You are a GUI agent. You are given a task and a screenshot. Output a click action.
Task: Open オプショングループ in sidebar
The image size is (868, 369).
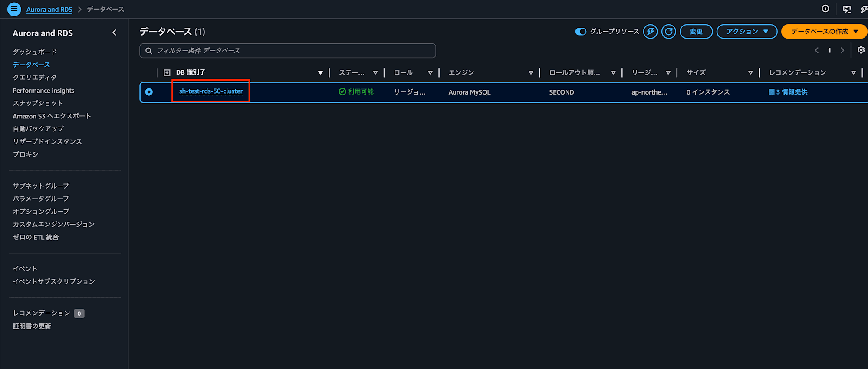pyautogui.click(x=41, y=211)
